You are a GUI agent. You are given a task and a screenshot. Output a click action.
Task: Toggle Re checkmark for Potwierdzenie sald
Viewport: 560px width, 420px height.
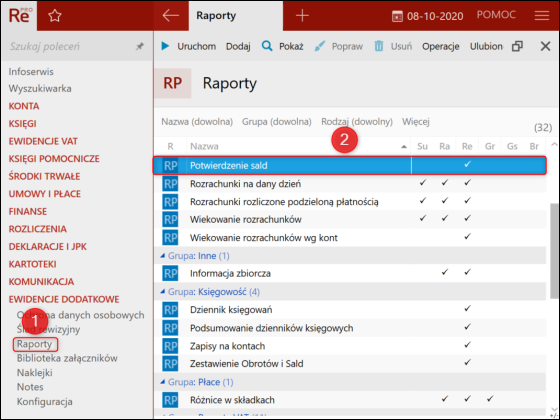tap(467, 165)
